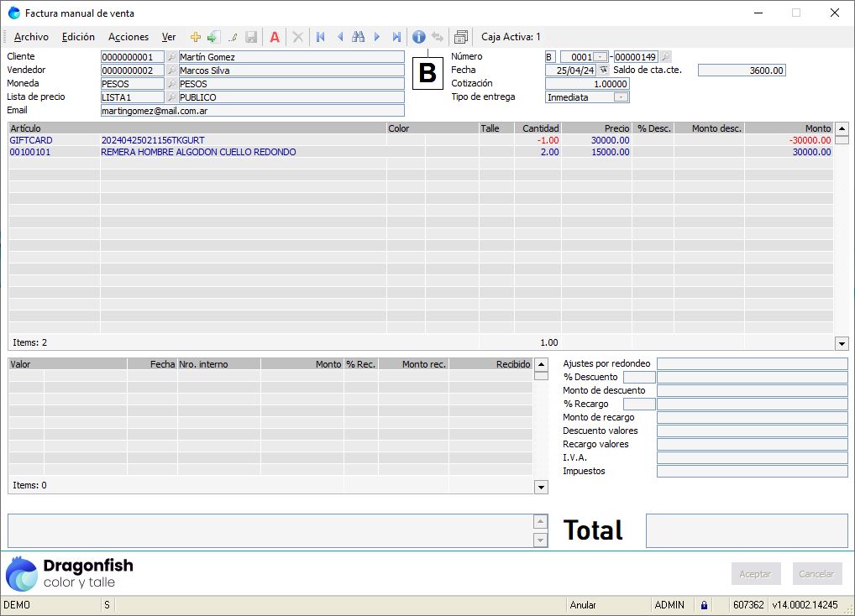Click the pencil Modify icon in toolbar
The width and height of the screenshot is (855, 616).
pos(233,37)
